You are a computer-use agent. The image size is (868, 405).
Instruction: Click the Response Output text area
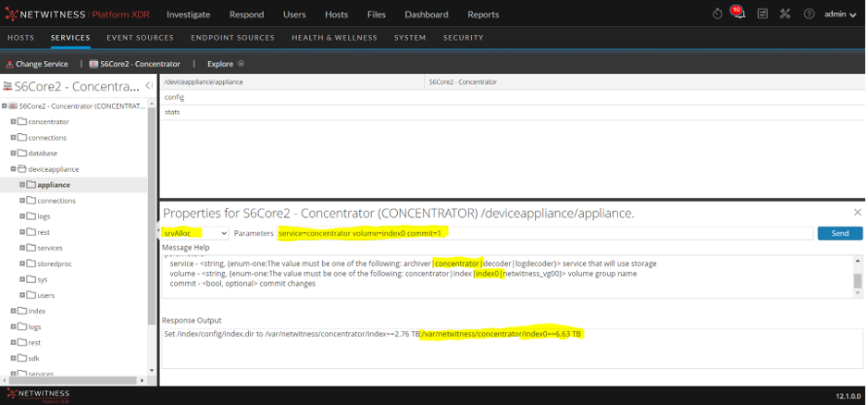click(512, 349)
